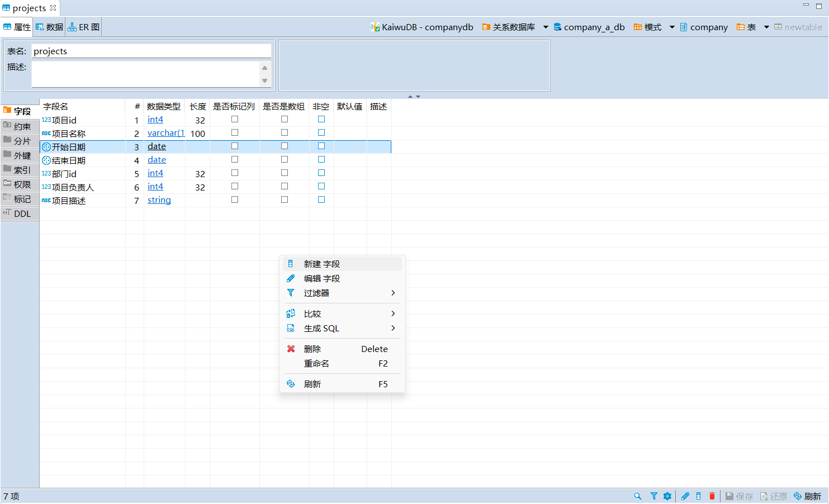The width and height of the screenshot is (829, 504).
Task: Click the pencil edit icon in bottom toolbar
Action: [685, 496]
